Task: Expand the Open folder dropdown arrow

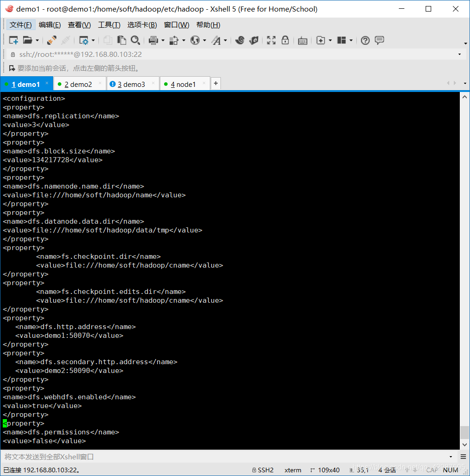Action: click(x=37, y=40)
